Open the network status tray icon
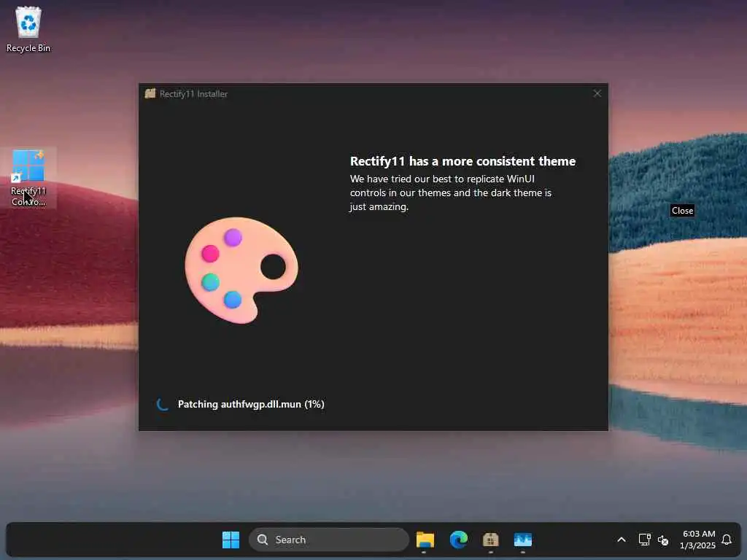This screenshot has height=560, width=747. (x=645, y=540)
